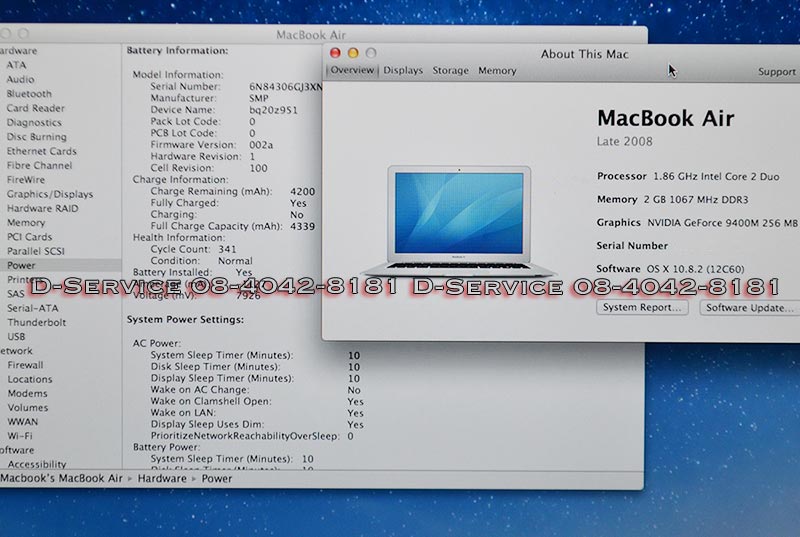Click the System Report button
Image resolution: width=800 pixels, height=537 pixels.
tap(642, 307)
